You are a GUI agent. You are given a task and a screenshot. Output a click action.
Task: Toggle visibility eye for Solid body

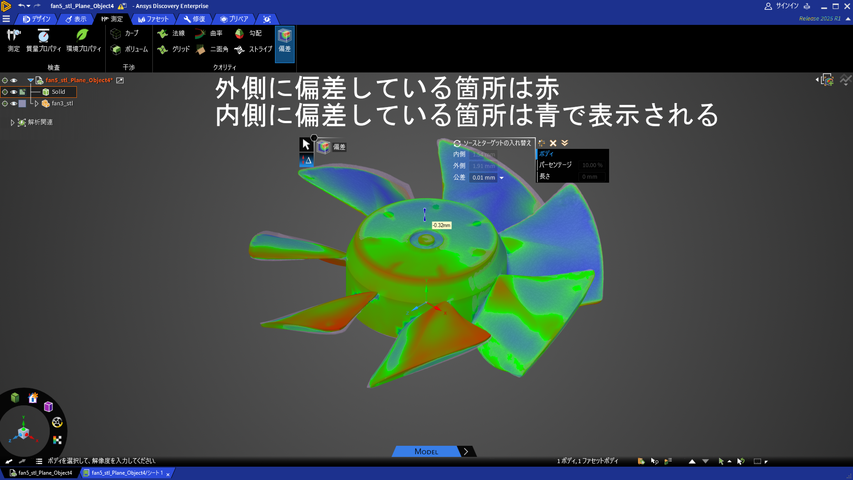click(13, 92)
